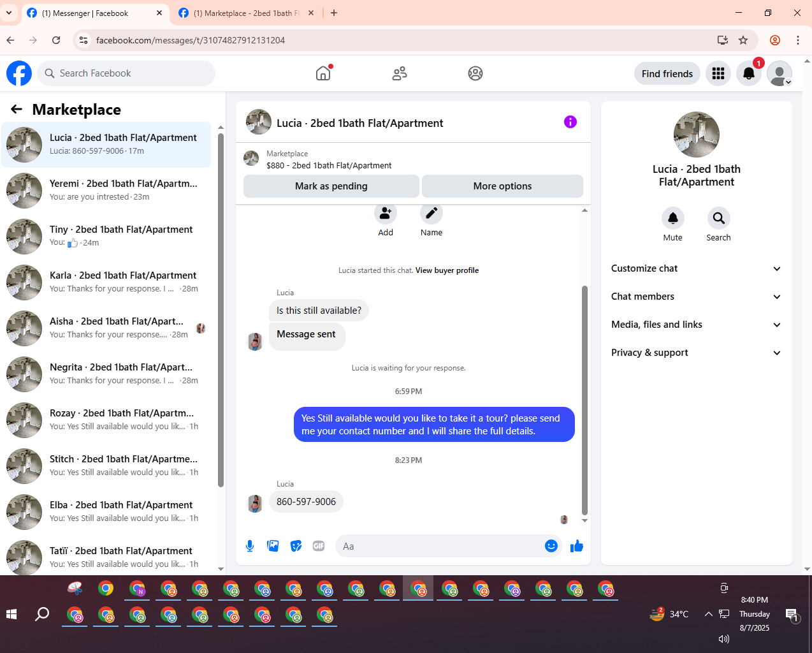Image resolution: width=812 pixels, height=653 pixels.
Task: View site information icon in address bar
Action: pos(83,40)
